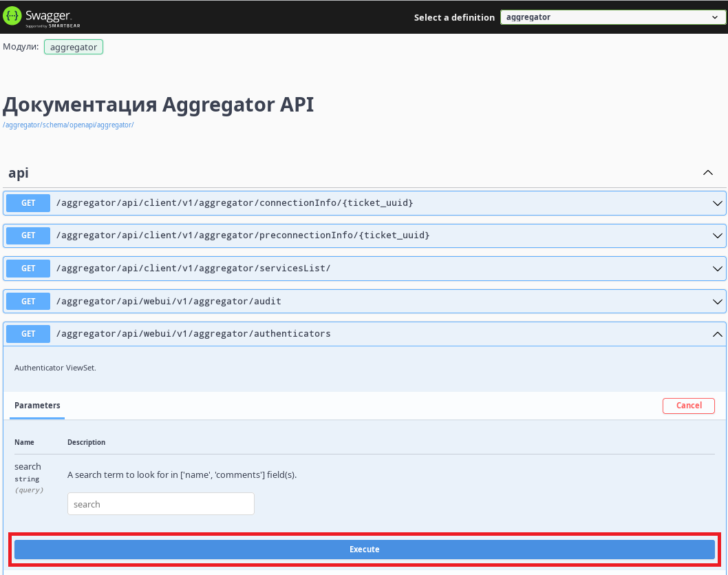Click GET badge for connectionInfo endpoint
Viewport: 728px width, 575px height.
pos(28,203)
